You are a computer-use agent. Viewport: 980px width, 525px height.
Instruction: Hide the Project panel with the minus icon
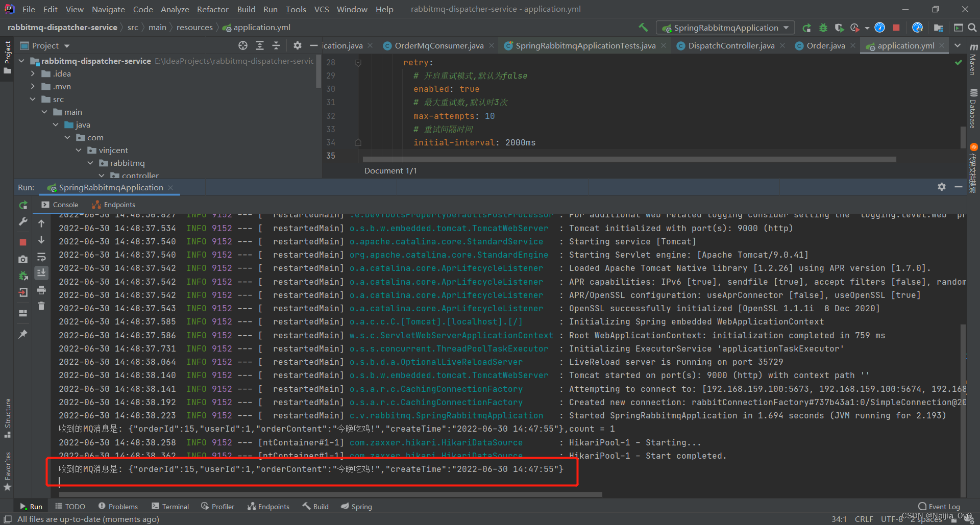click(313, 45)
